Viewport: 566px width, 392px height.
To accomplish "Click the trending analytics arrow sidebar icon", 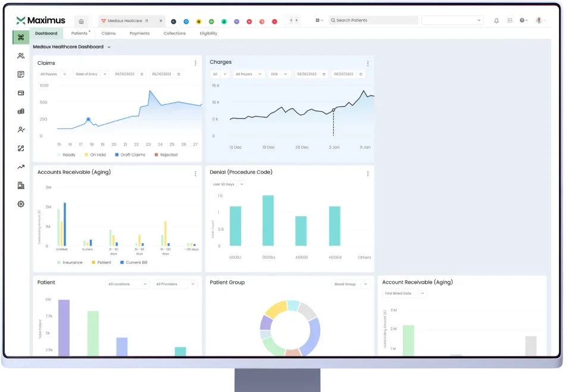I will tap(21, 167).
